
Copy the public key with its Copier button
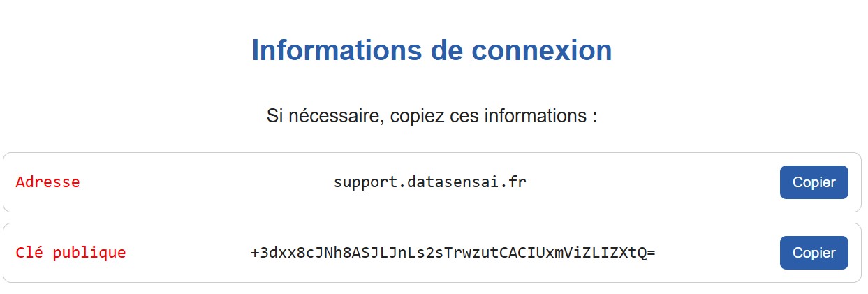814,253
